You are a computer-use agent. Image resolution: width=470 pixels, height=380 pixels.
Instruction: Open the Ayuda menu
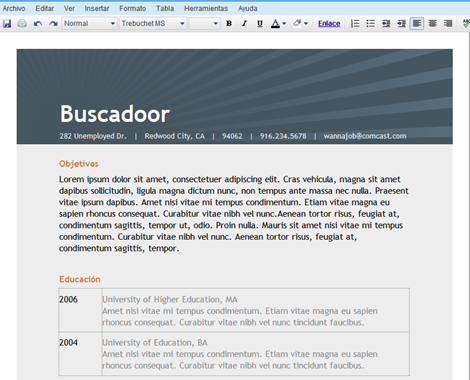[x=247, y=9]
